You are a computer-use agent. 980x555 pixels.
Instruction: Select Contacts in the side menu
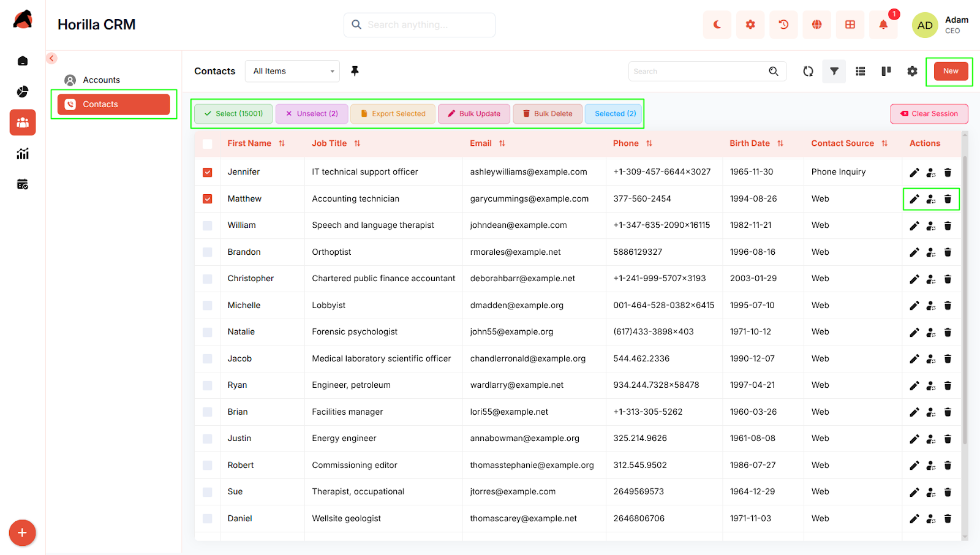113,104
